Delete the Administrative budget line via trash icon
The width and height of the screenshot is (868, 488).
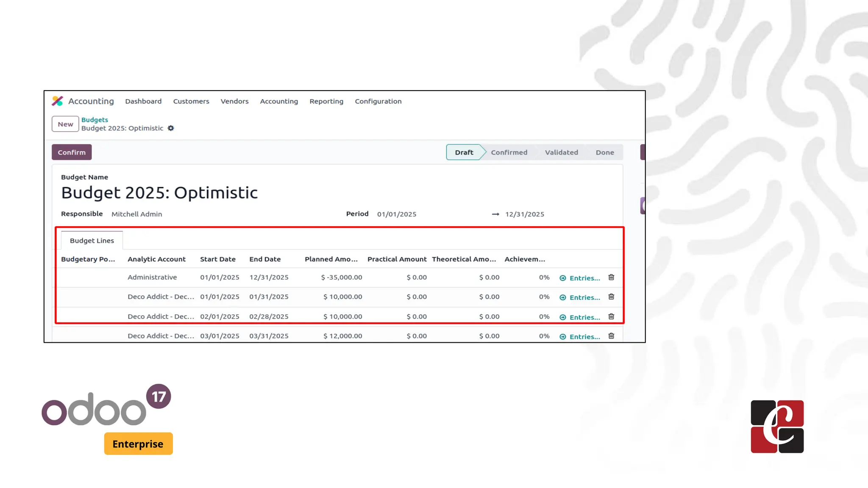point(611,277)
